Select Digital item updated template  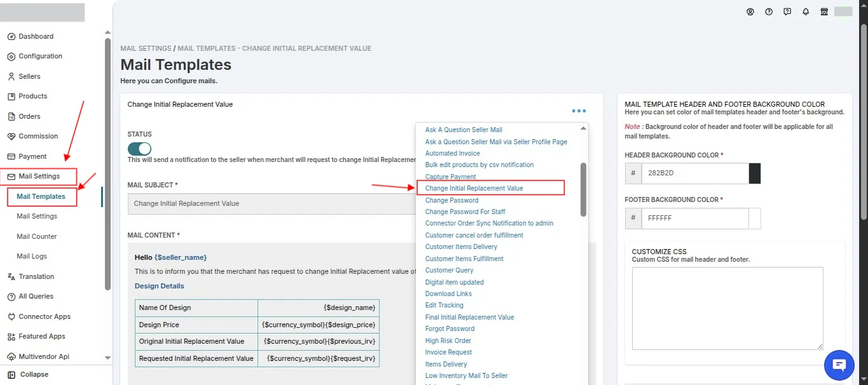click(455, 283)
